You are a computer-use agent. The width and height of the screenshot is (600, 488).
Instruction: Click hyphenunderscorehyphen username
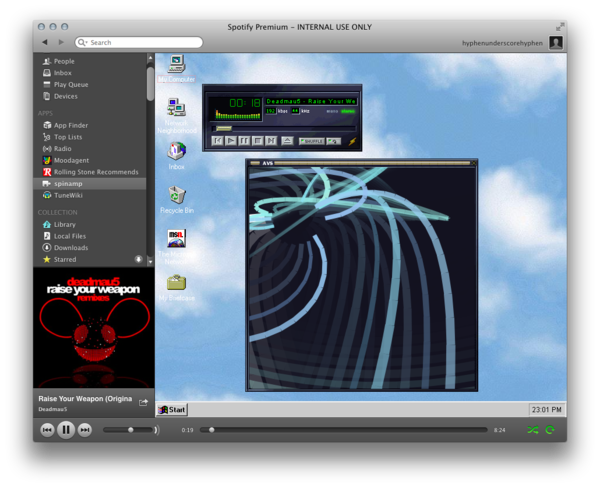(x=502, y=43)
